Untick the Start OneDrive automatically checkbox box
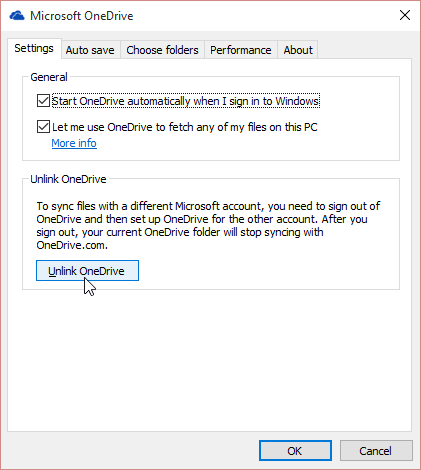 (x=43, y=101)
